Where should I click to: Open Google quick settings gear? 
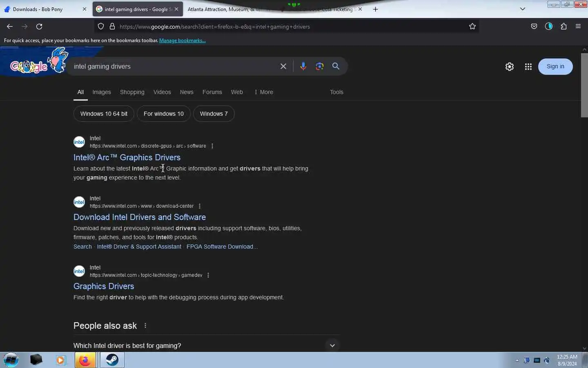(x=510, y=67)
